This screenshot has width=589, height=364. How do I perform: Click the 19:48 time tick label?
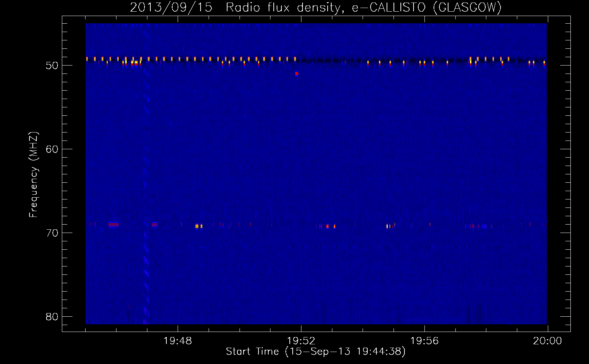point(178,341)
